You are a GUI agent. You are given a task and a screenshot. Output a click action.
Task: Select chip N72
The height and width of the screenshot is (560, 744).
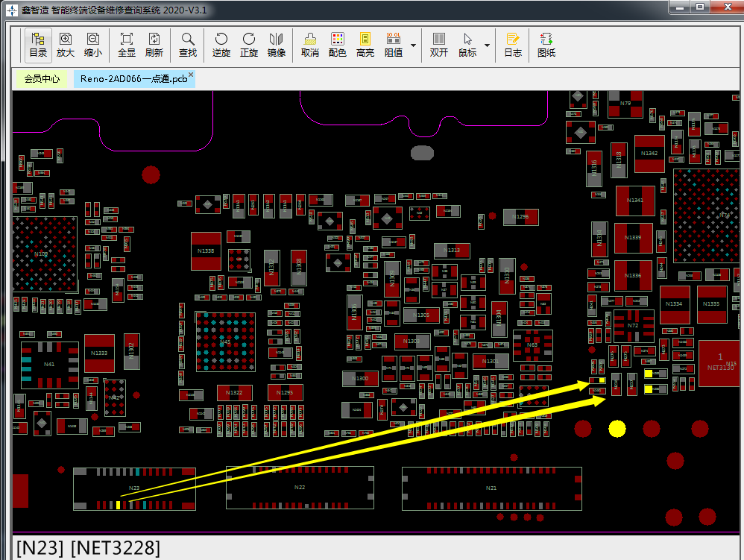(633, 326)
